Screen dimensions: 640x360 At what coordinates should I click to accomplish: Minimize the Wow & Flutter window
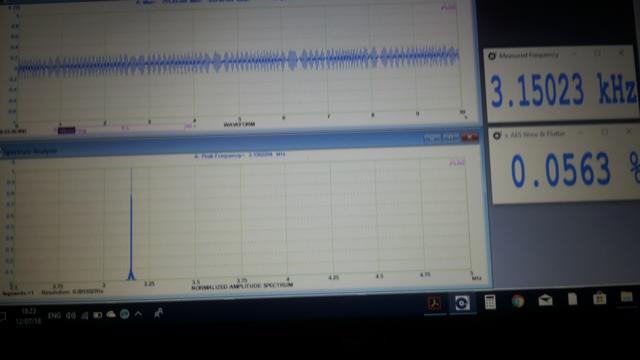pyautogui.click(x=580, y=133)
